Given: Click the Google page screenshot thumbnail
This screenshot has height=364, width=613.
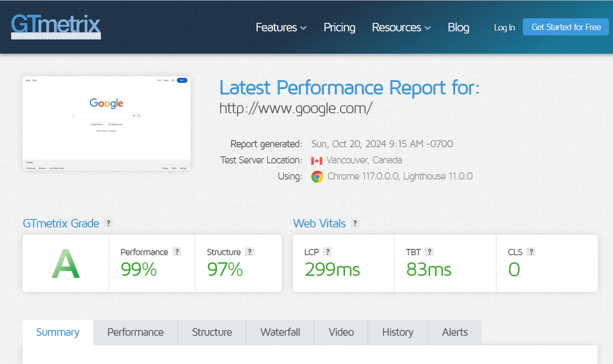Looking at the screenshot, I should coord(106,123).
